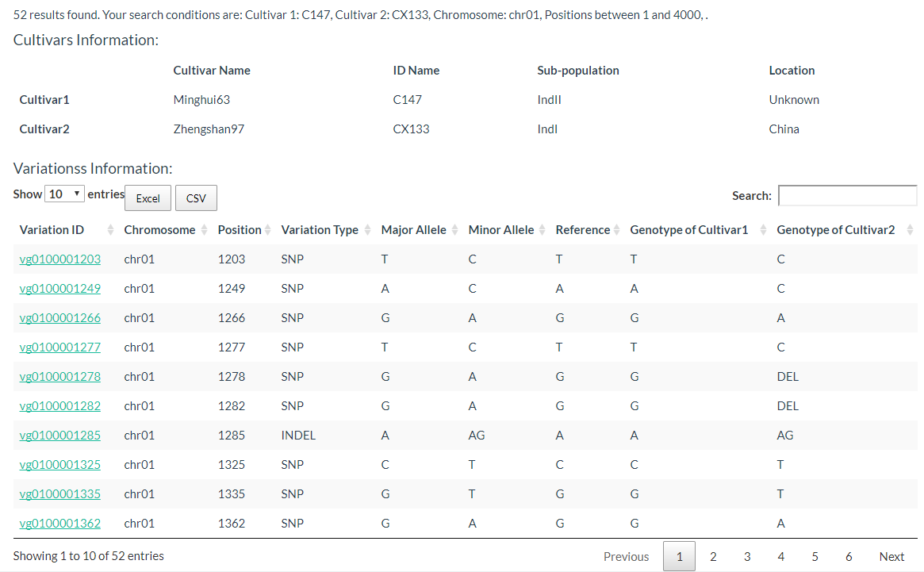924x572 pixels.
Task: Open variation vg0100001325 link
Action: click(x=60, y=465)
